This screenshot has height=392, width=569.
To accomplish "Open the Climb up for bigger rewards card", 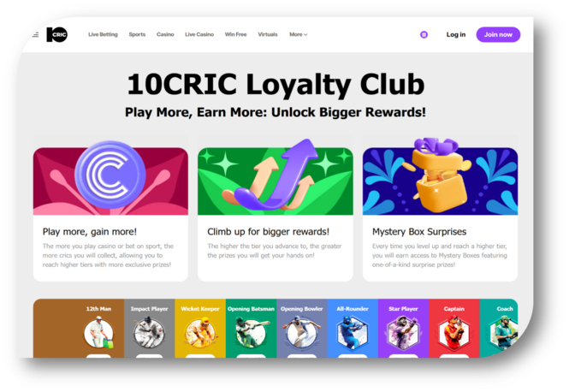I will [275, 214].
